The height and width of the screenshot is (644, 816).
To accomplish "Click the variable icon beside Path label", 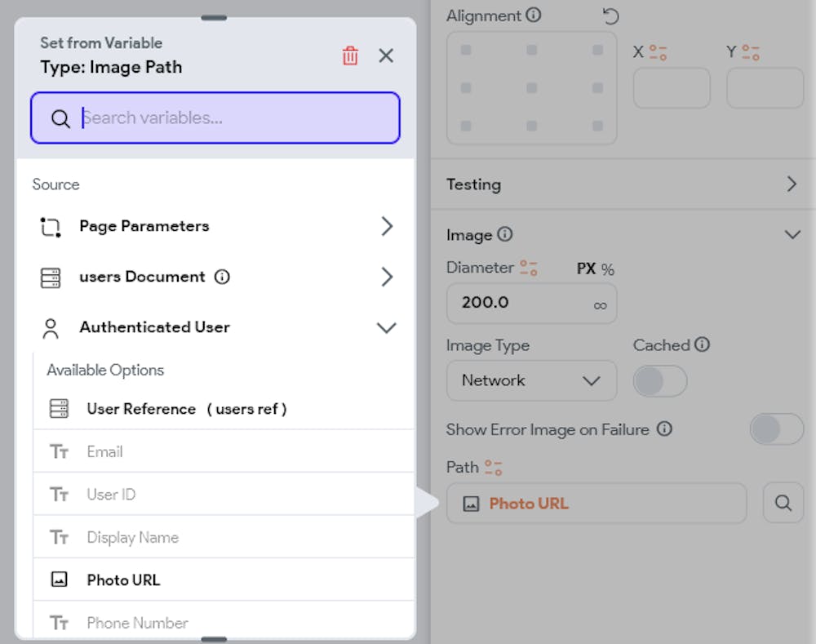I will (x=493, y=468).
